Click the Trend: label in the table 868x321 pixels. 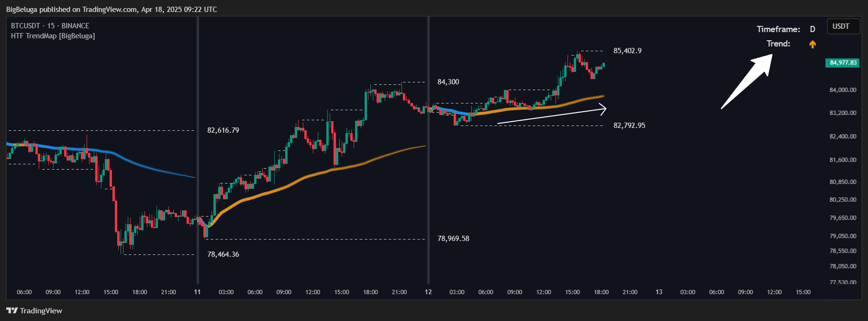pyautogui.click(x=779, y=44)
